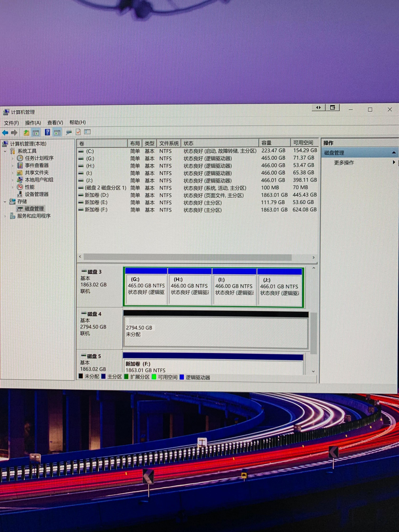Screen dimensions: 399x532
Task: Open the 操作(A) menu
Action: [33, 123]
